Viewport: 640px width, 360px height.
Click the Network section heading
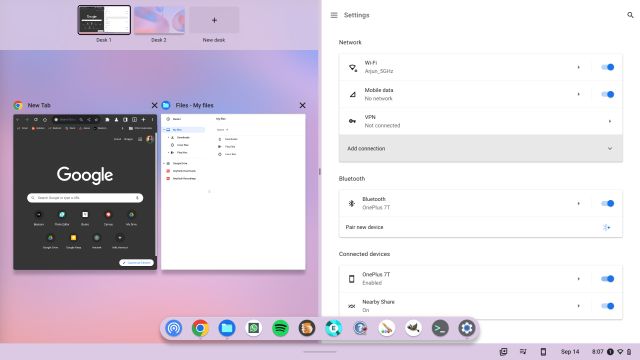(x=350, y=42)
